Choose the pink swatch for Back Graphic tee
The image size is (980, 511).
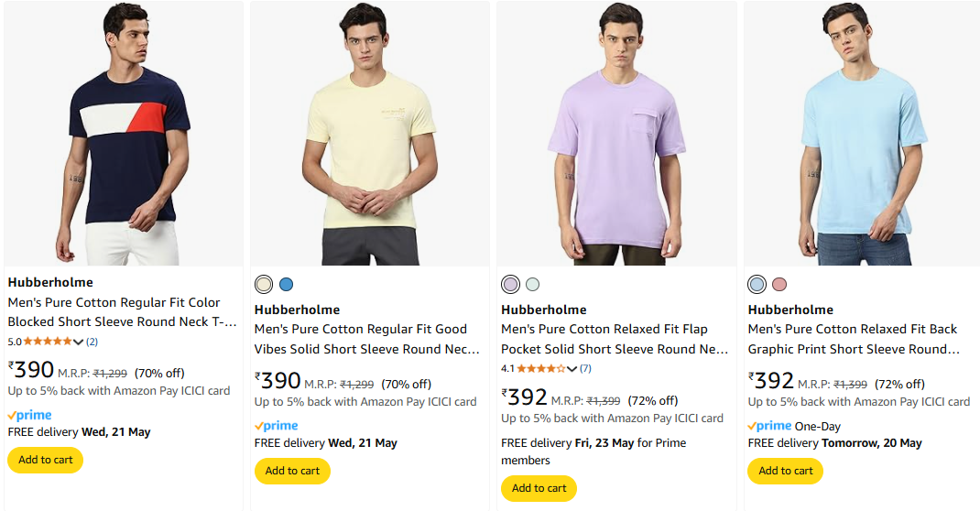click(779, 284)
